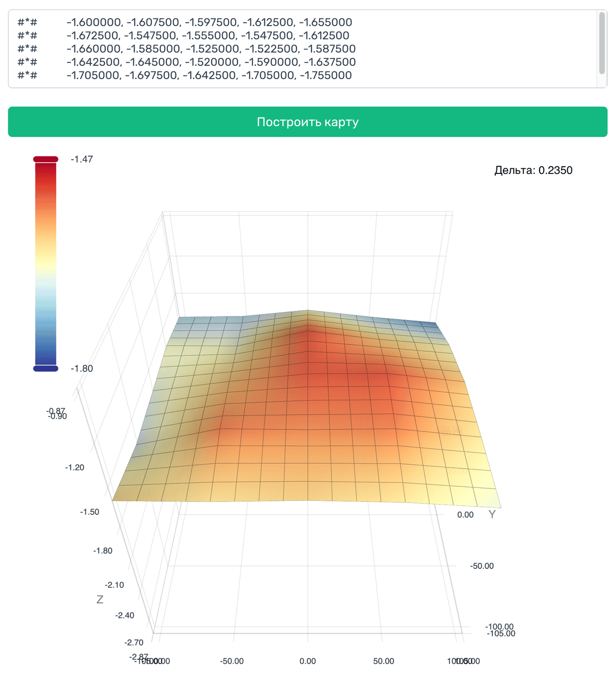Click the 0.00 tick on the bottom axis
The width and height of the screenshot is (616, 690).
click(x=307, y=661)
